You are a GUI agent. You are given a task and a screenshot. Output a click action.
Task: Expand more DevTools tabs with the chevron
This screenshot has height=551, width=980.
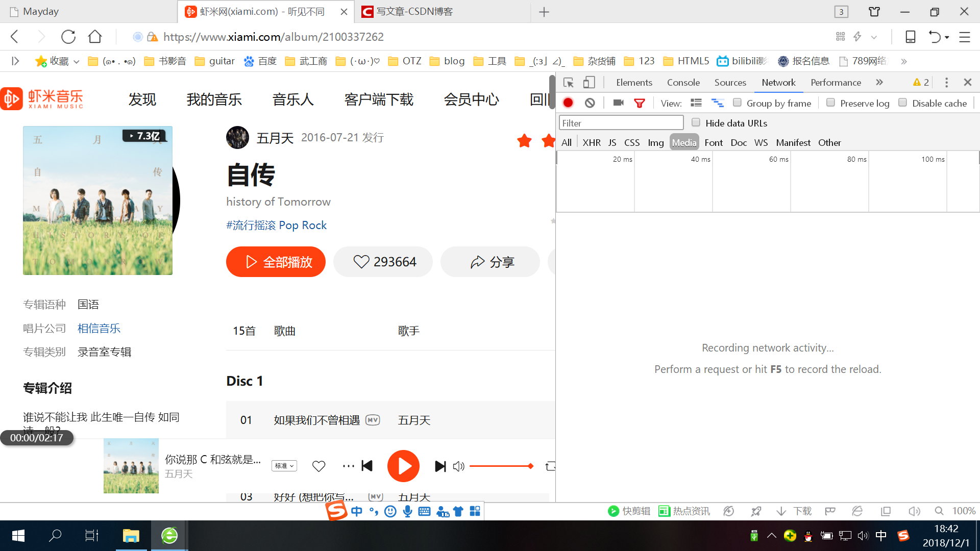[x=879, y=83]
